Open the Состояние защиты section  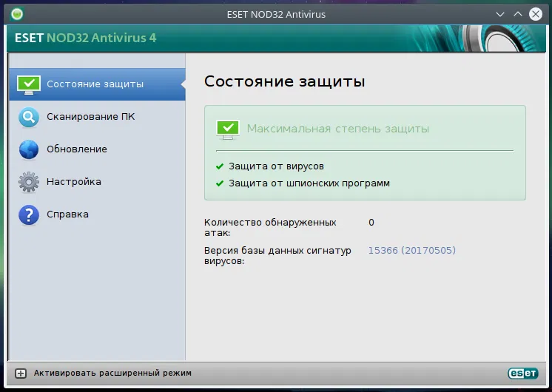click(97, 84)
